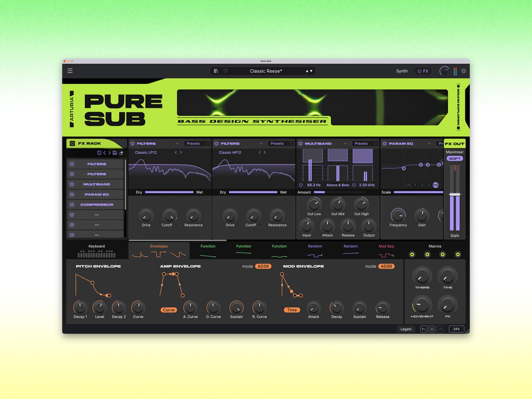Toggle the 88.3 Hz crossover power
Viewport: 532px width, 399px height.
(x=301, y=185)
